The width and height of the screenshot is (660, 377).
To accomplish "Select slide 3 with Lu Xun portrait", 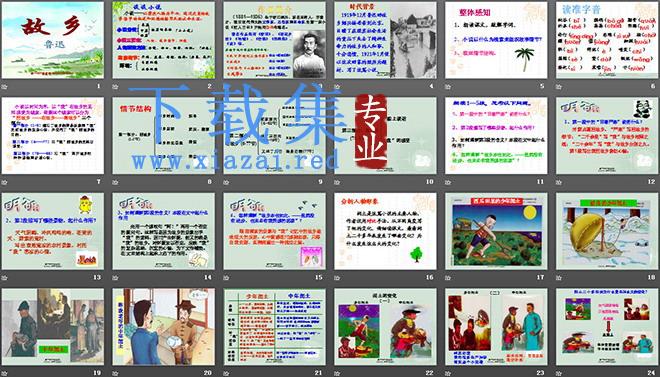I will pos(274,40).
